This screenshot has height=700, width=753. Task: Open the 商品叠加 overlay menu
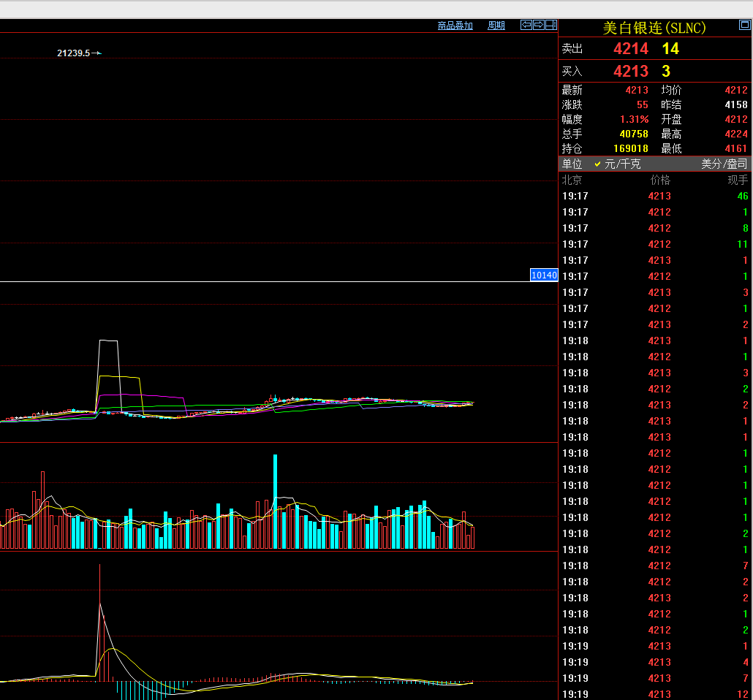[455, 26]
